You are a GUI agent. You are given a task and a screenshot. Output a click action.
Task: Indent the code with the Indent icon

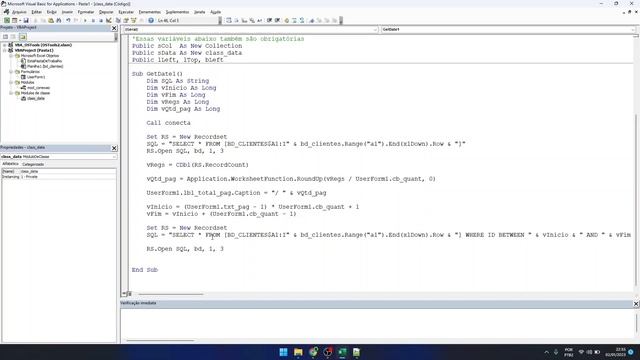(269, 20)
